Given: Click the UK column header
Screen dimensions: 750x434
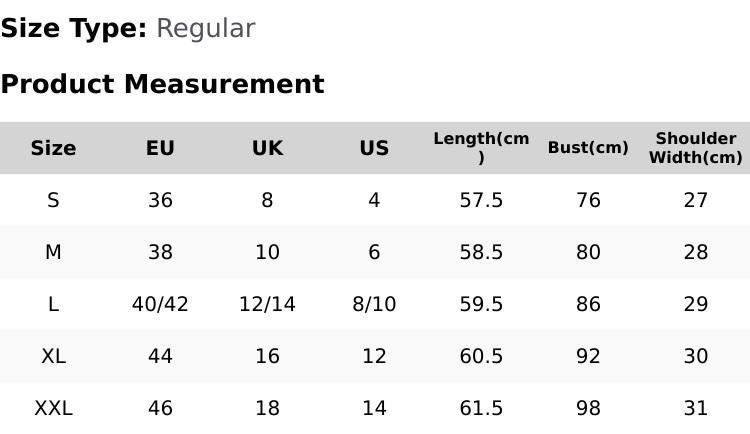Looking at the screenshot, I should [267, 148].
